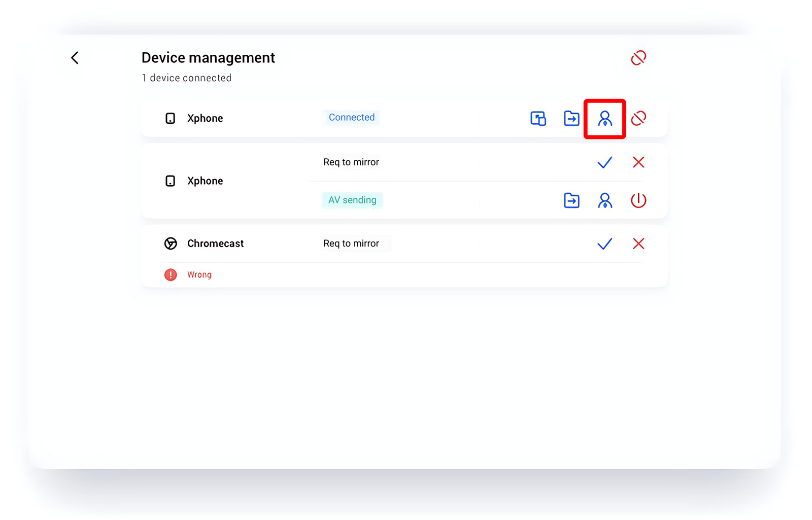
Task: Decline Chromecast mirror request with red X
Action: point(638,244)
